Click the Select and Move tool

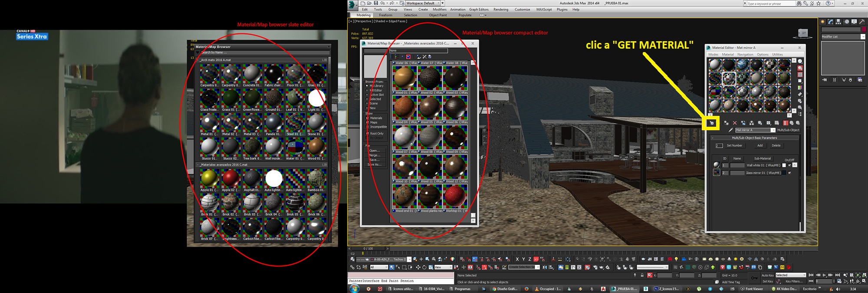pyautogui.click(x=418, y=267)
